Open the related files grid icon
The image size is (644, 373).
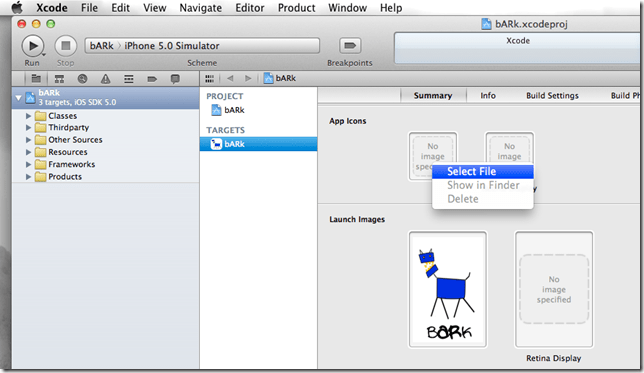coord(209,78)
